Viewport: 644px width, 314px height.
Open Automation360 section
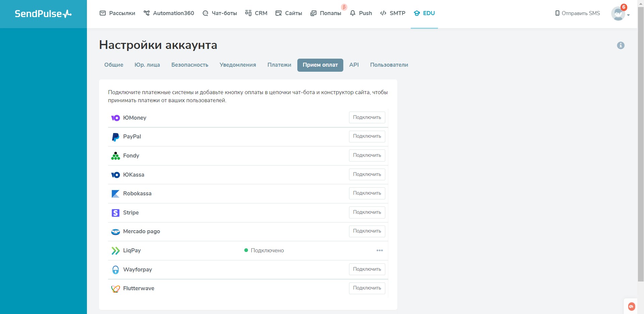coord(169,13)
